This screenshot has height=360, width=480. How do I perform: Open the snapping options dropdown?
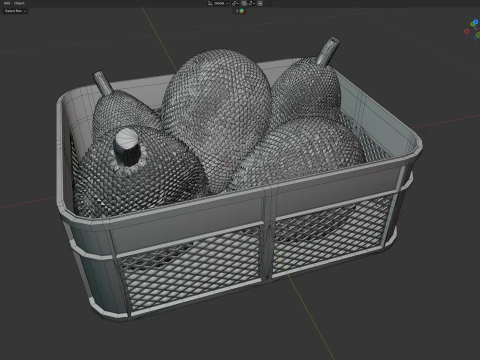[251, 3]
